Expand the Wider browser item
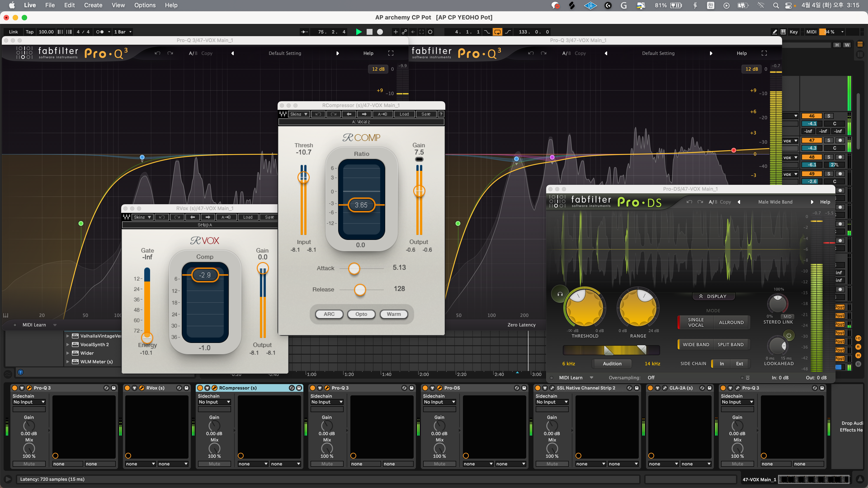The width and height of the screenshot is (868, 488). [x=68, y=353]
